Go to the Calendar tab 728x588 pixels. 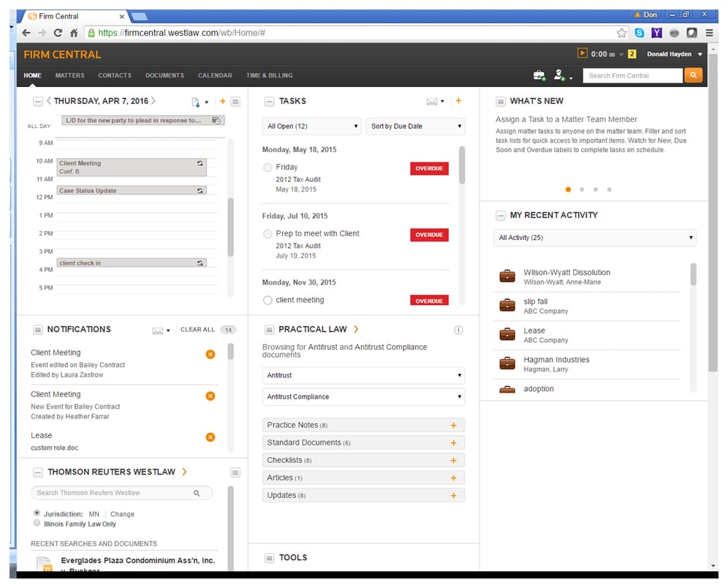coord(215,75)
